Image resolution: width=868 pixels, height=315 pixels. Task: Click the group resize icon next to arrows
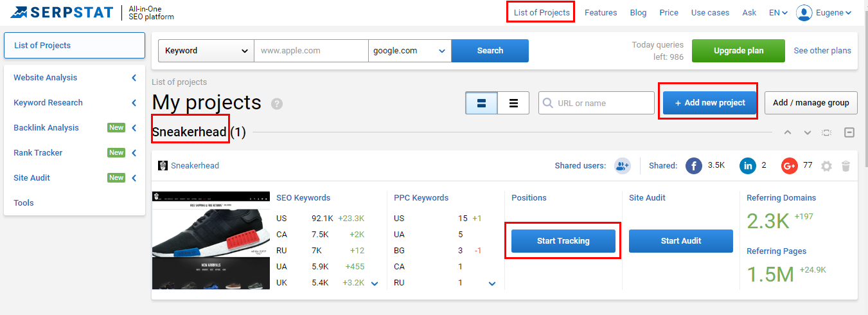827,132
